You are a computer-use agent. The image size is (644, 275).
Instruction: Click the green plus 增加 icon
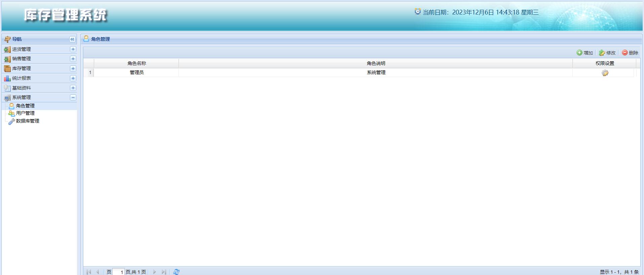579,53
